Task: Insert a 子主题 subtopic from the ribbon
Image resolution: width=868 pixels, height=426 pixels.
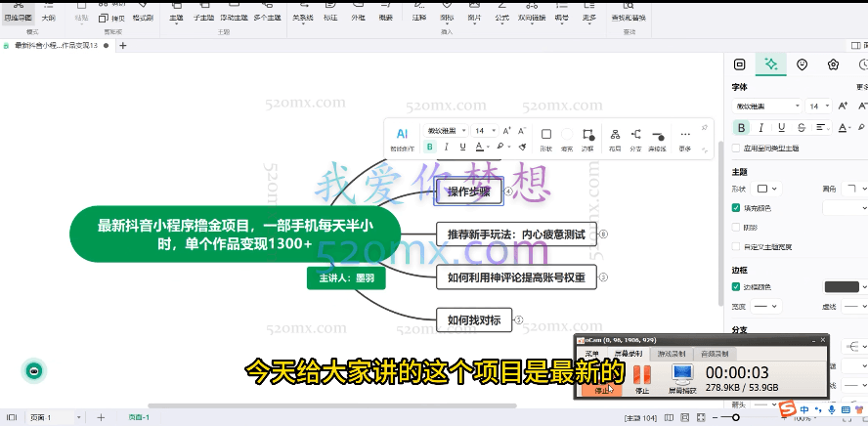Action: [203, 12]
